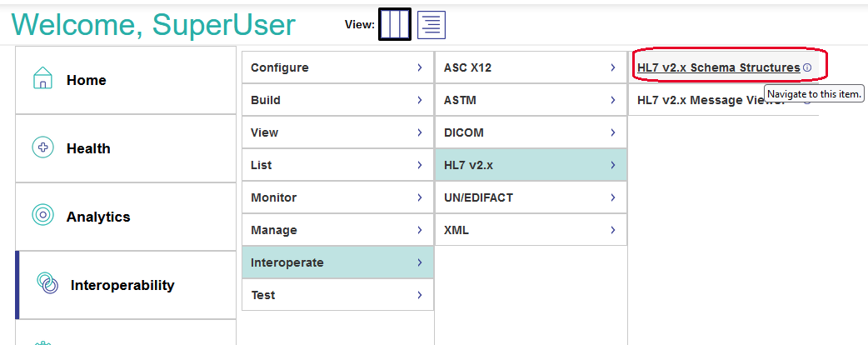Select the XML interoperate option
Screen dimensions: 868x345
(456, 230)
